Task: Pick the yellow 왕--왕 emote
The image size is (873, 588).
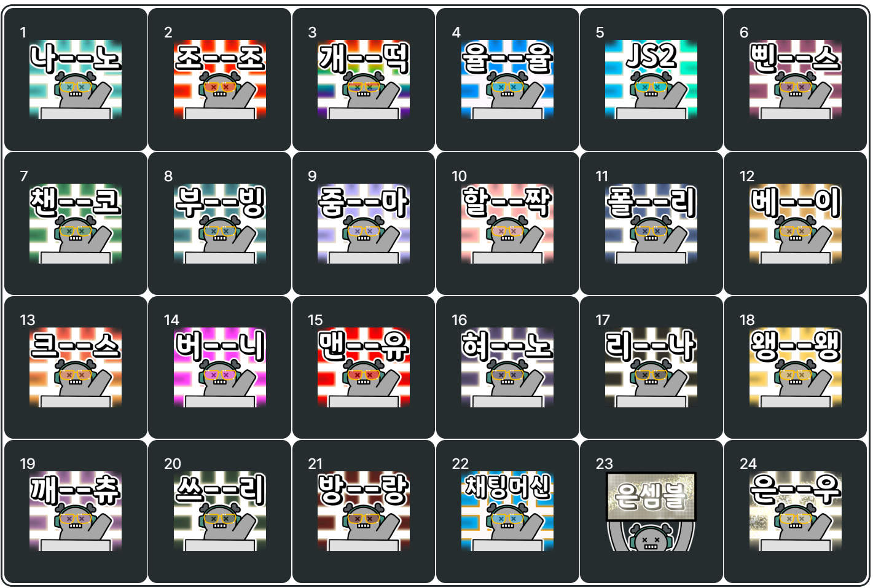Action: pyautogui.click(x=796, y=367)
